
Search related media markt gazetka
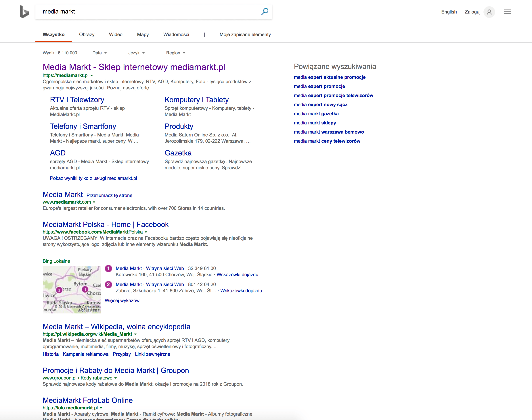pos(316,114)
